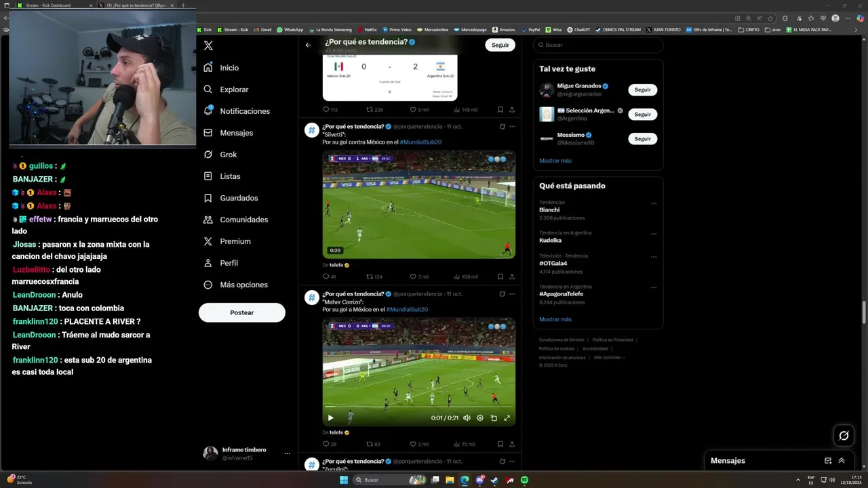Open Premium in the sidebar
The width and height of the screenshot is (868, 488).
click(x=226, y=241)
